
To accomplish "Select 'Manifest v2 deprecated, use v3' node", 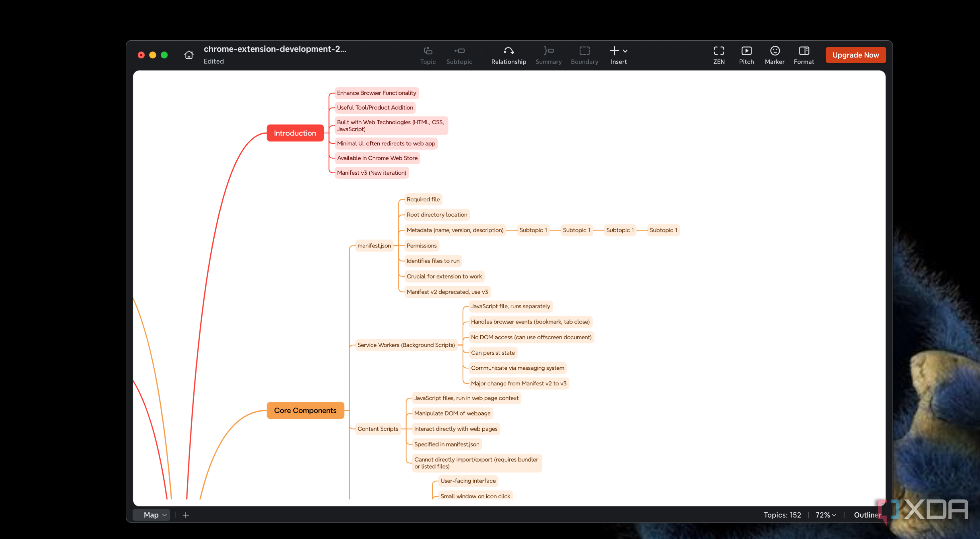I will click(x=447, y=292).
